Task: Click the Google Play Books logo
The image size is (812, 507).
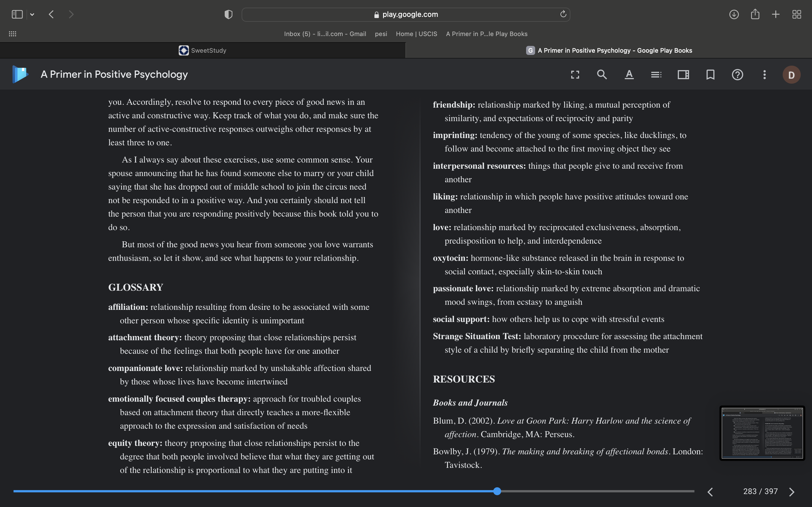Action: pos(20,74)
